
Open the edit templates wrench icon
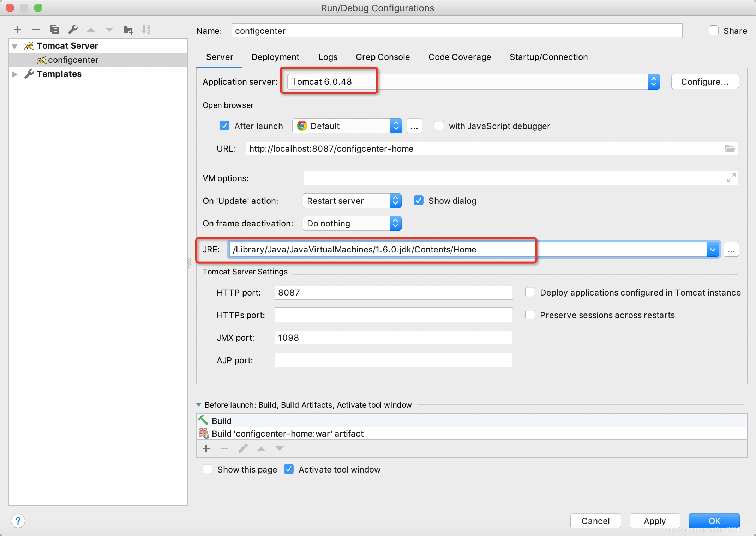(73, 30)
